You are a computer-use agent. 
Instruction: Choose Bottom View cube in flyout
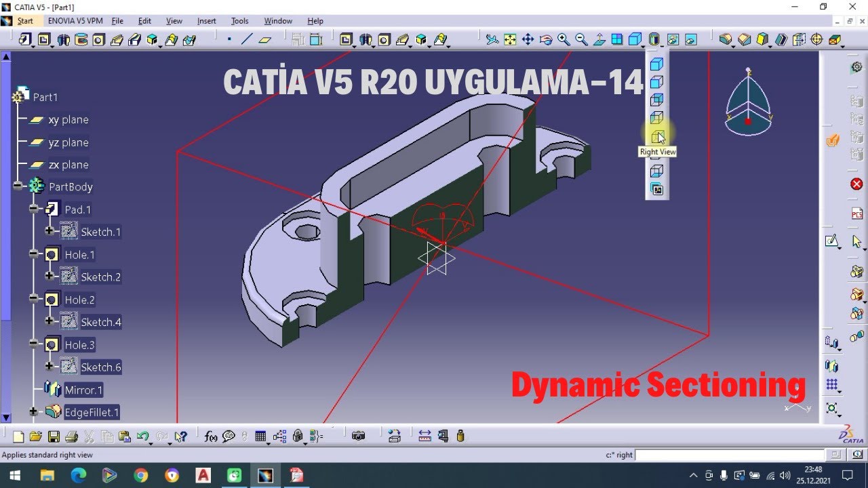[656, 171]
